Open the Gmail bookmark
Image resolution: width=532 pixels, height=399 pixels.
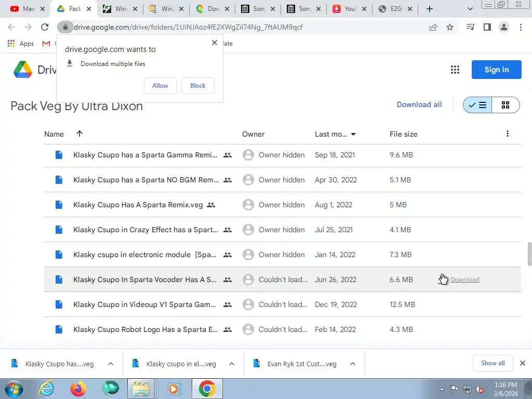click(46, 44)
